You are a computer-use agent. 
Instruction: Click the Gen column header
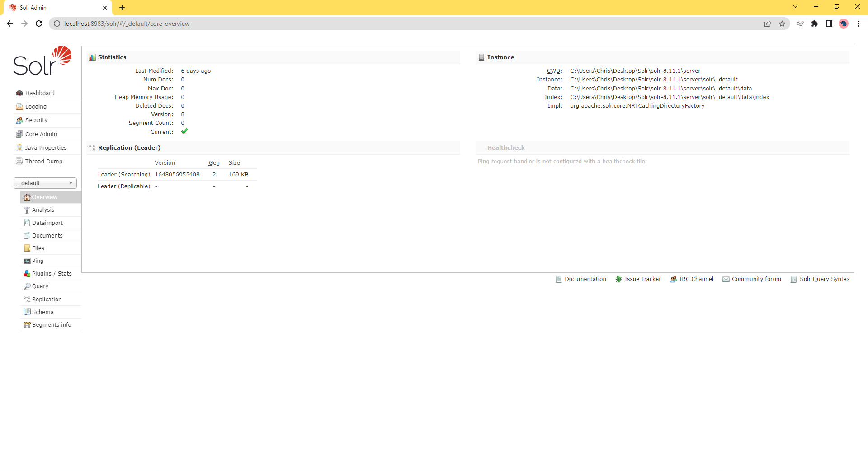[x=214, y=163]
